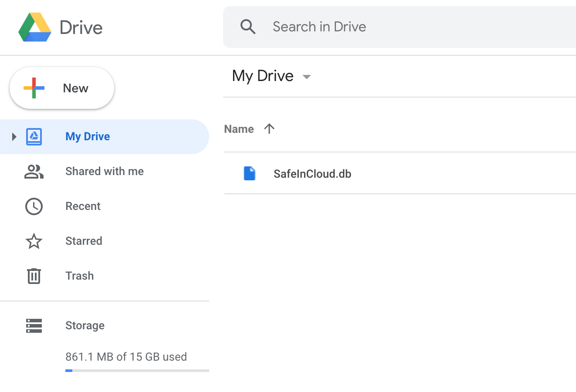This screenshot has height=392, width=576.
Task: Click the Google Drive logo icon
Action: click(35, 27)
